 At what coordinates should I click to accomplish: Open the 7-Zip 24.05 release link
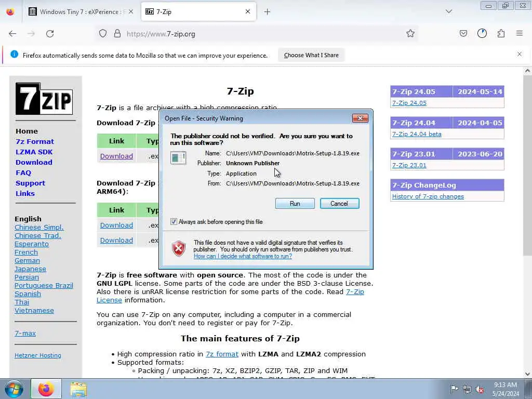409,103
